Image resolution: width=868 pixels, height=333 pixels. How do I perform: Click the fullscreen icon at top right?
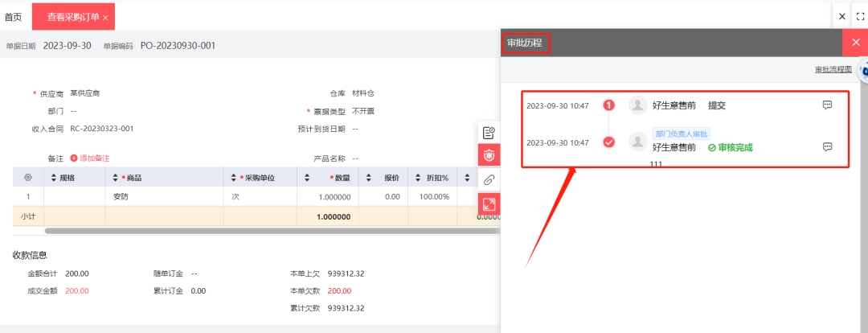[x=860, y=17]
